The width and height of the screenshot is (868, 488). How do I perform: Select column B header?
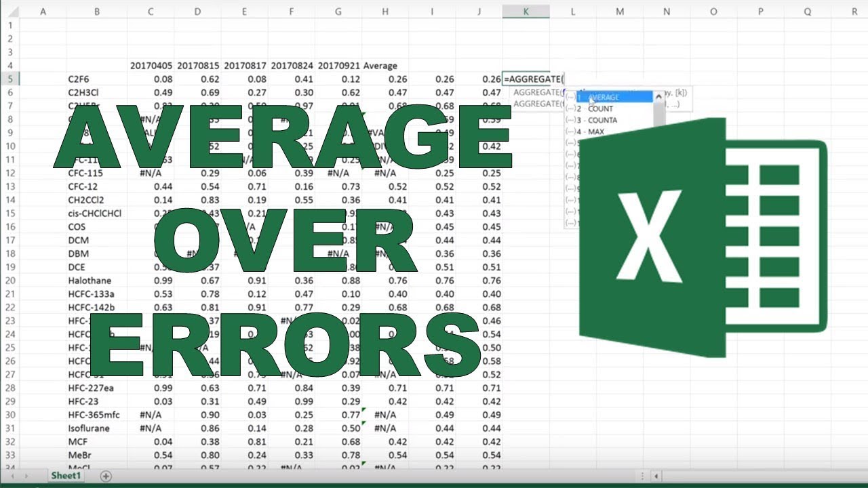click(x=97, y=12)
